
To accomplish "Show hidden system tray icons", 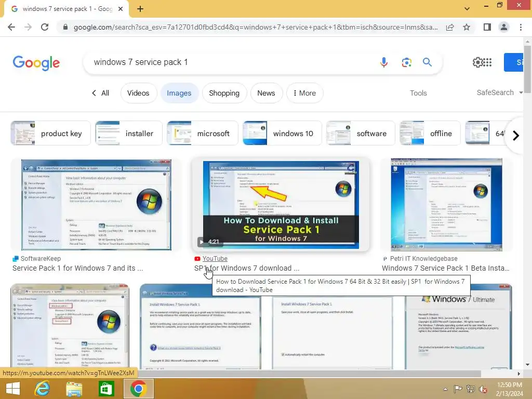I will 445,389.
